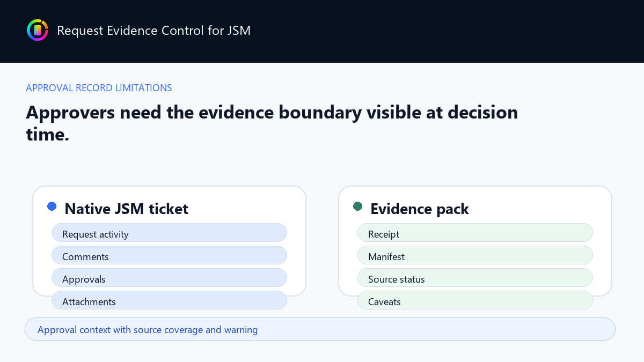Select the Source status pill

475,278
